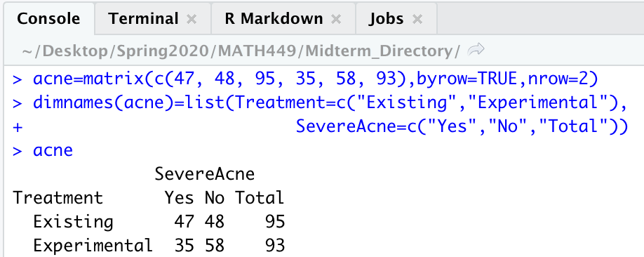
Task: Click the Existing row label in output
Action: pos(73,222)
